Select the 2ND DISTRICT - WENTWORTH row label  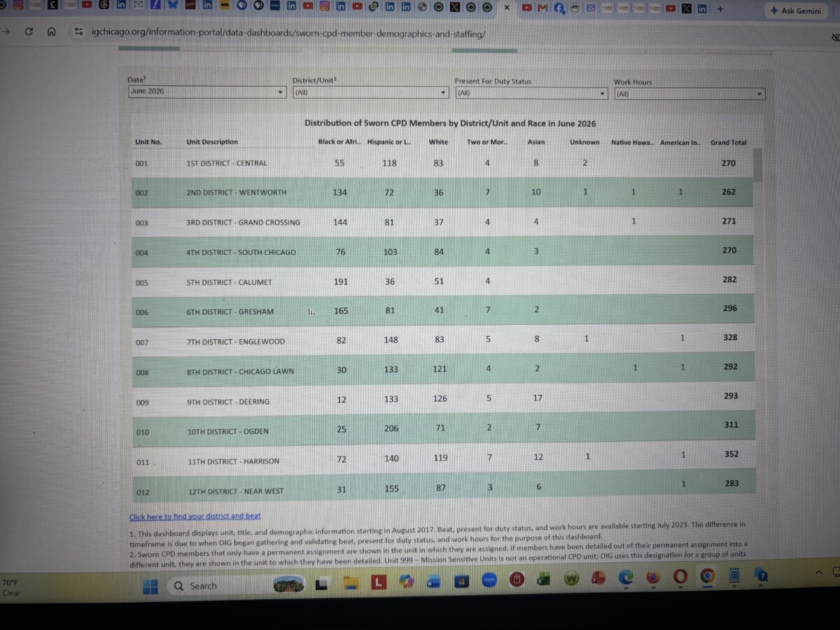[237, 192]
